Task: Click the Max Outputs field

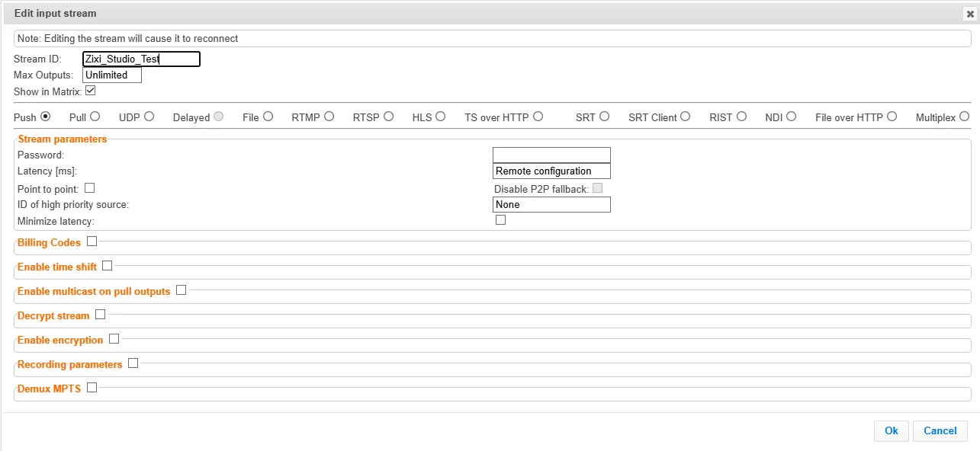Action: [112, 75]
